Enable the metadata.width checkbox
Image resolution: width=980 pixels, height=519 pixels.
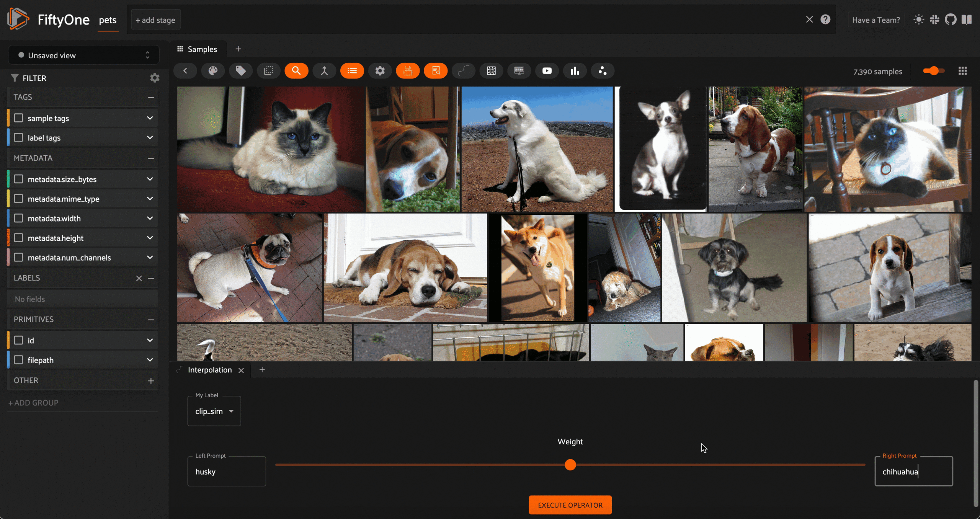pyautogui.click(x=18, y=218)
